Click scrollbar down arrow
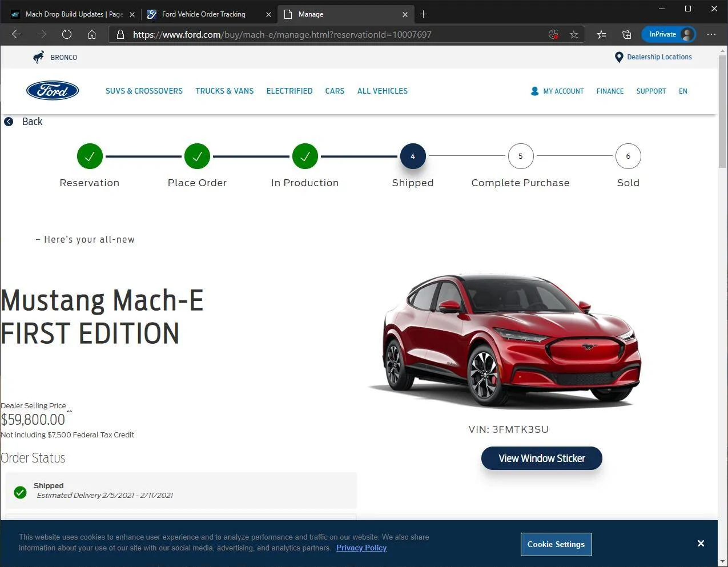 coord(722,561)
